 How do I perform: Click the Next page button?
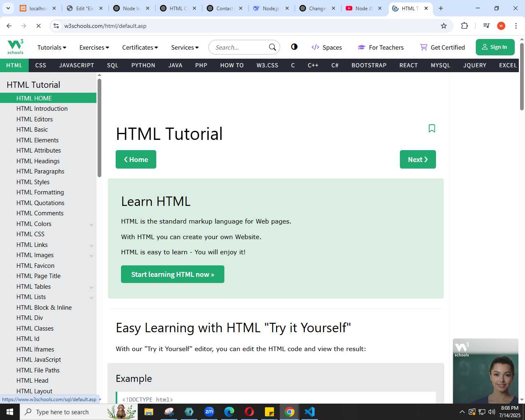pos(418,160)
